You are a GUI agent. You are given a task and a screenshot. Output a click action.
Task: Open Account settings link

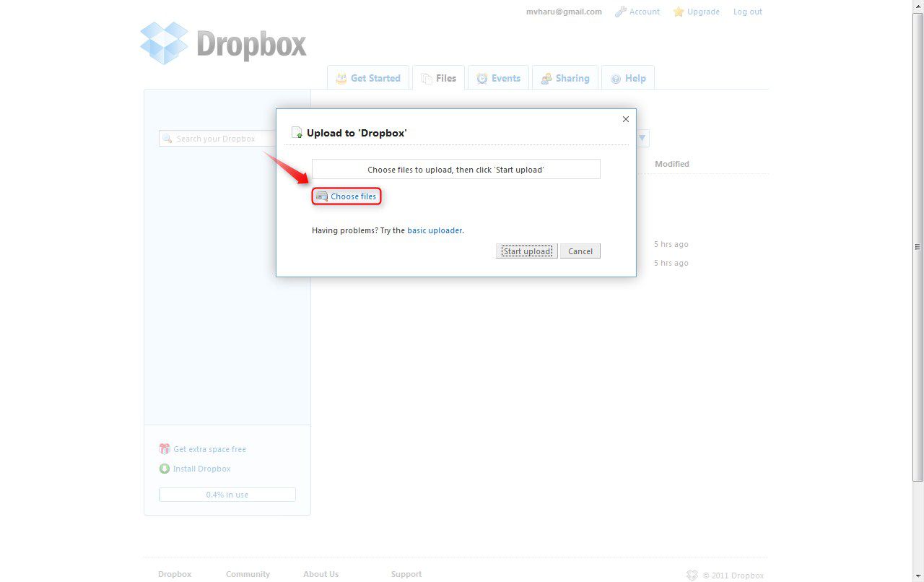[644, 12]
